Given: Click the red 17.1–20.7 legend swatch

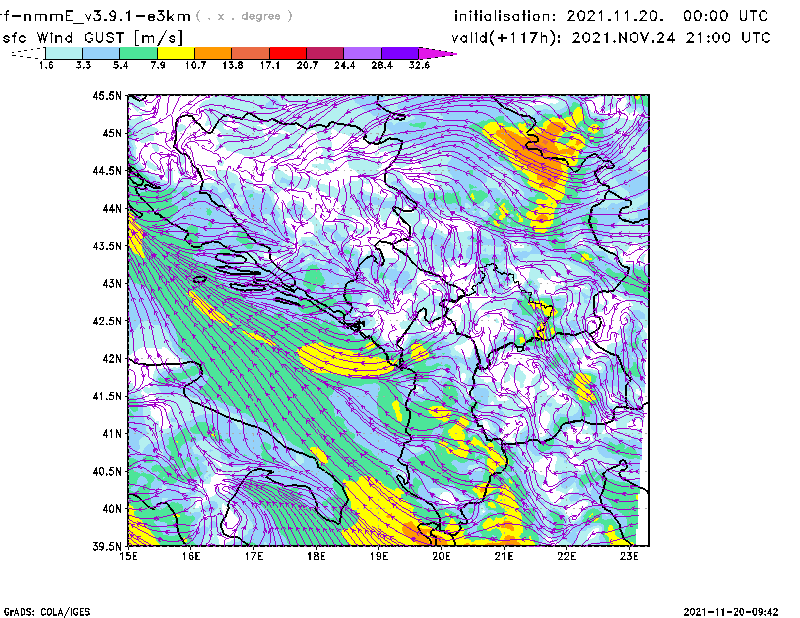Looking at the screenshot, I should point(288,53).
